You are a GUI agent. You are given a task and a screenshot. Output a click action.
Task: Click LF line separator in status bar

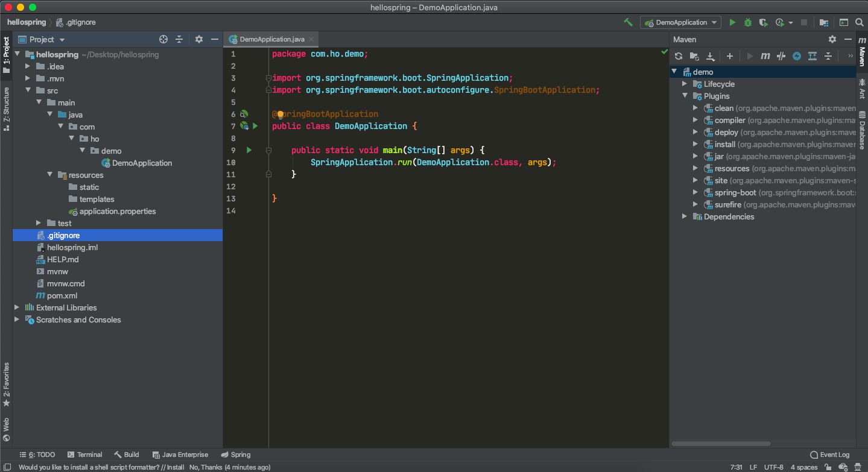tap(753, 467)
